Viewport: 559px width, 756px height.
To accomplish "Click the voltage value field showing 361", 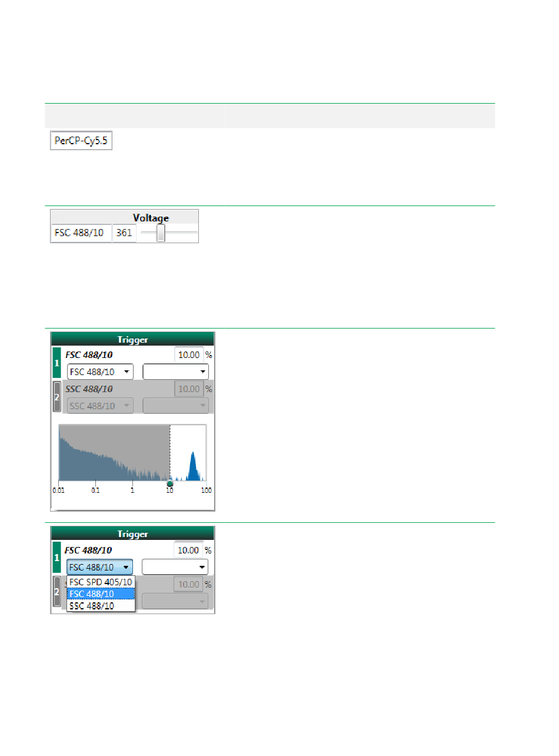I will click(x=124, y=233).
